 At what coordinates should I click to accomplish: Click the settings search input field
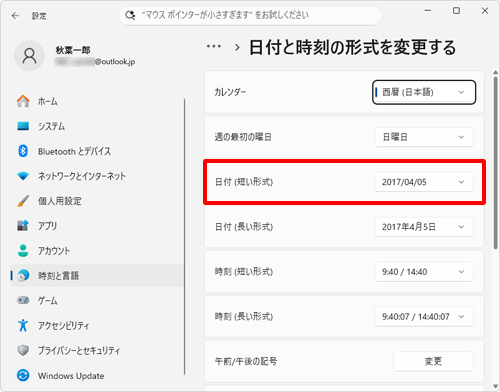tap(250, 15)
